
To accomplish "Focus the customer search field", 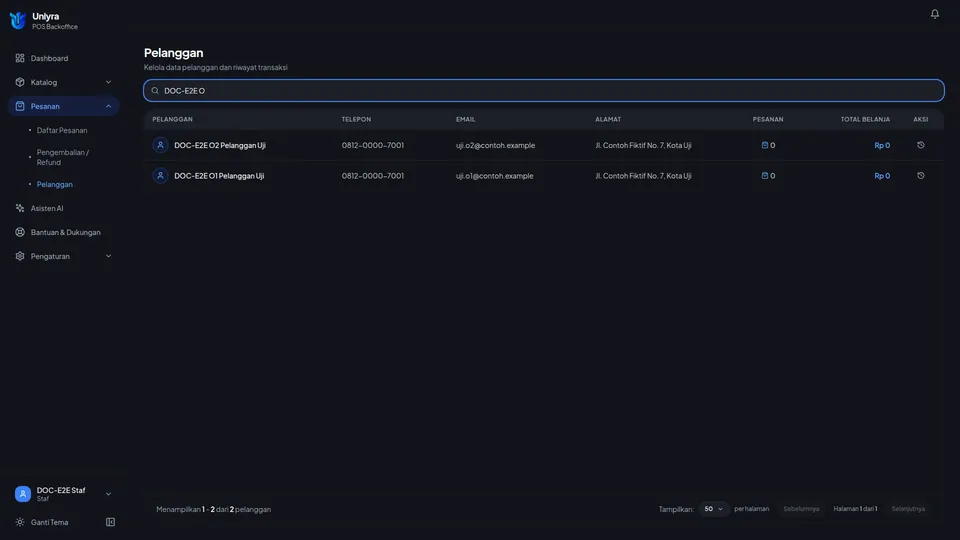I will pos(544,91).
